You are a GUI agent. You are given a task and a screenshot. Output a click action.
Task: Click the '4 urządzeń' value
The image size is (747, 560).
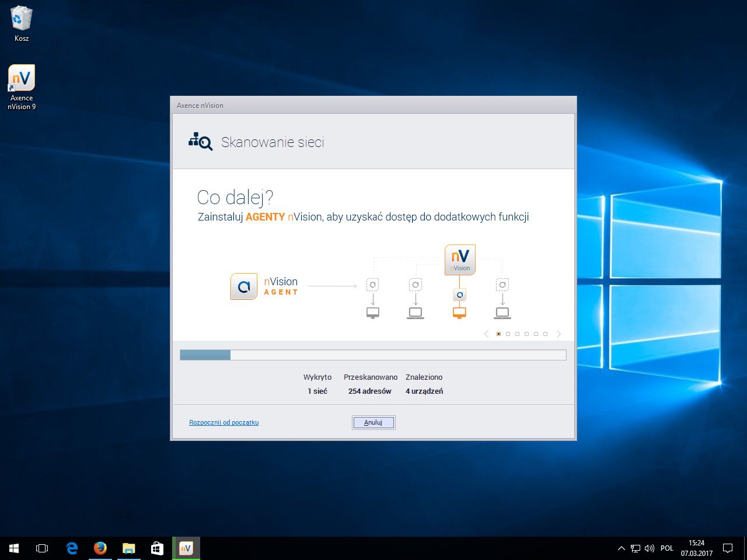(x=424, y=391)
